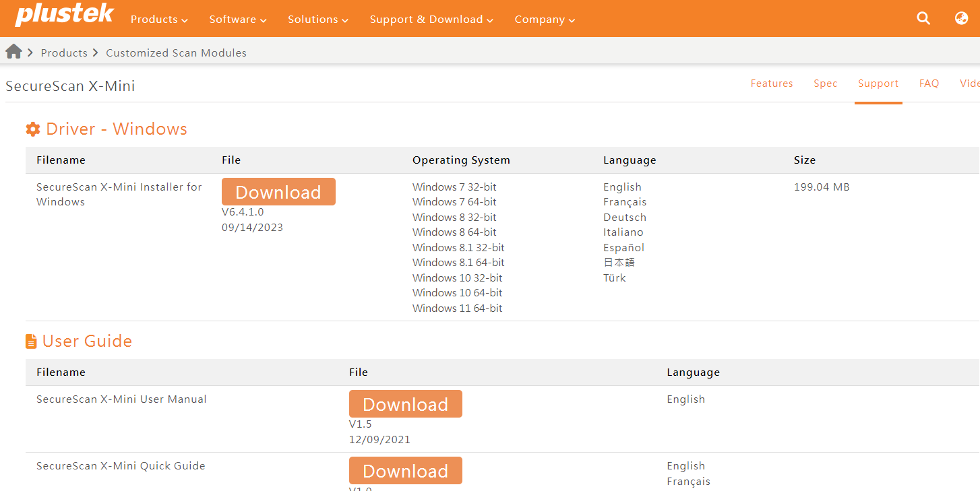Click Windows 10 64-bit entry
Image resolution: width=980 pixels, height=491 pixels.
pos(458,293)
